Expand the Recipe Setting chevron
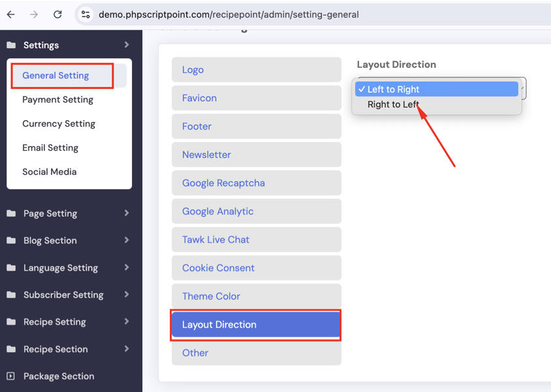Image resolution: width=551 pixels, height=392 pixels. click(x=127, y=322)
